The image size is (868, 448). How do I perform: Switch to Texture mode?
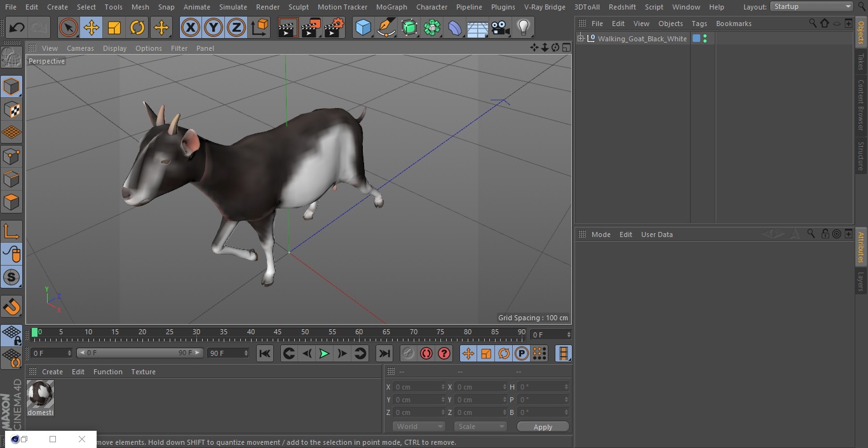pos(11,110)
